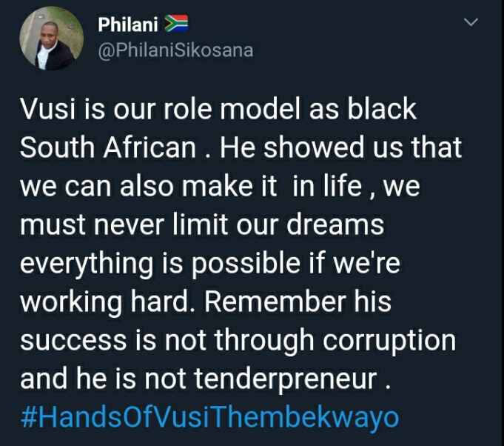Click the line 'we can also make it in life'

pyautogui.click(x=220, y=186)
